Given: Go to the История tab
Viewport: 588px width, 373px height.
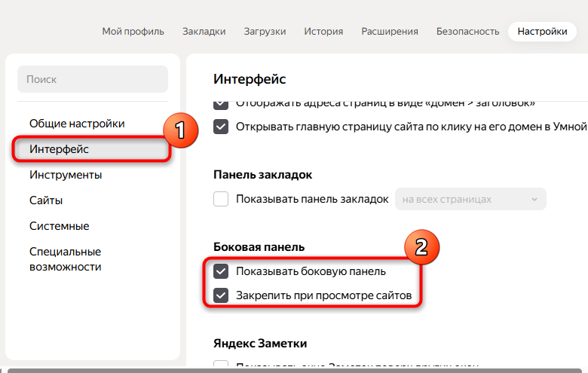Looking at the screenshot, I should click(x=323, y=32).
